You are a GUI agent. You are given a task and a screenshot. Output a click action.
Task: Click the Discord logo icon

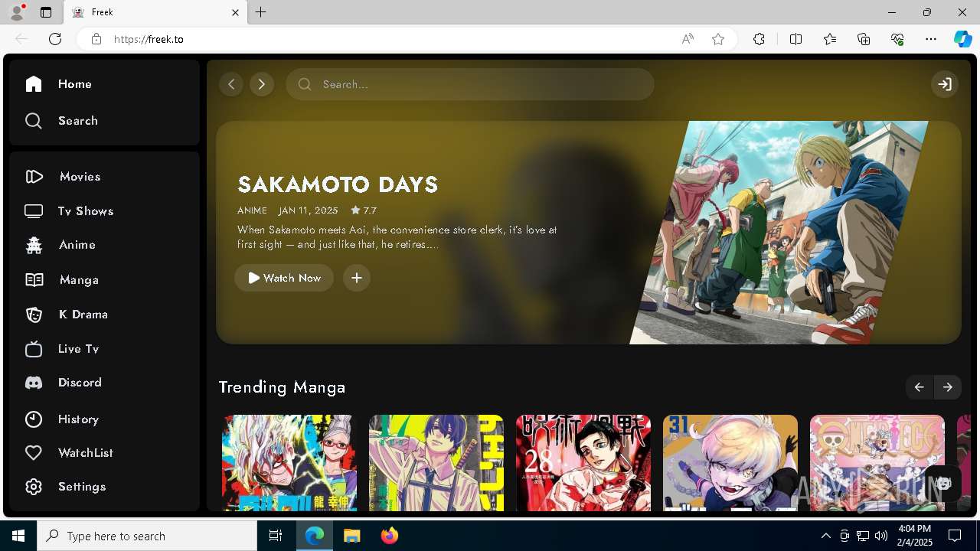[34, 383]
